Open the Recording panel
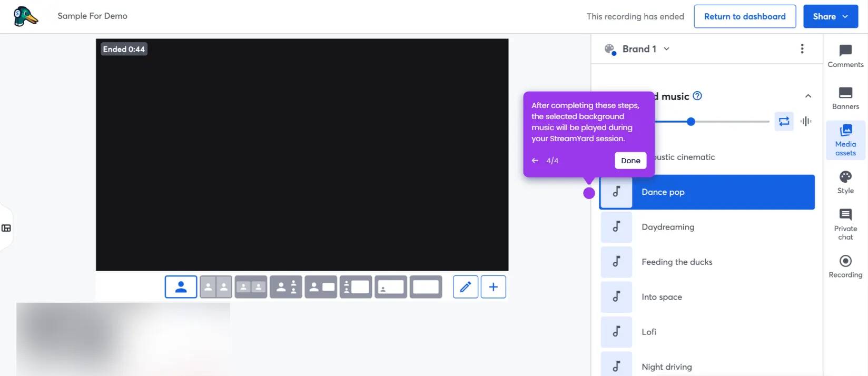Screen dimensions: 868x376 click(x=845, y=266)
